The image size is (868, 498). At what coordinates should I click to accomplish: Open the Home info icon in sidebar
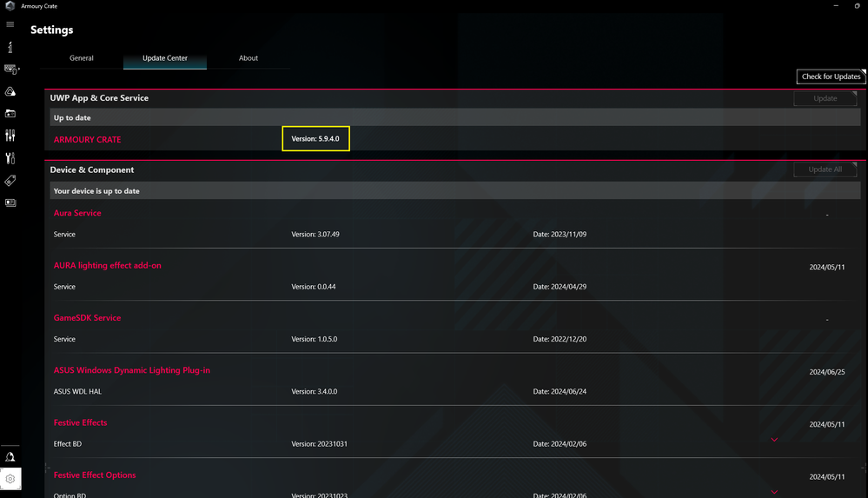click(x=10, y=47)
